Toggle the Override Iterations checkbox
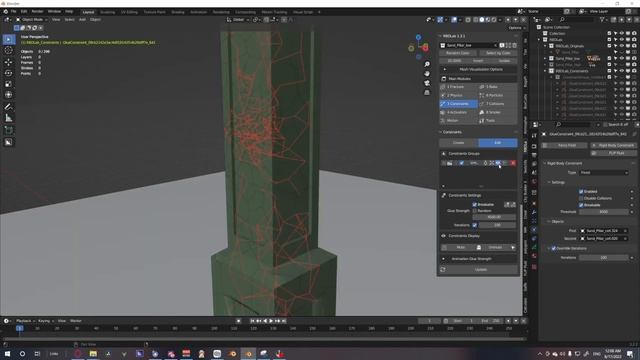The width and height of the screenshot is (640, 360). click(553, 248)
